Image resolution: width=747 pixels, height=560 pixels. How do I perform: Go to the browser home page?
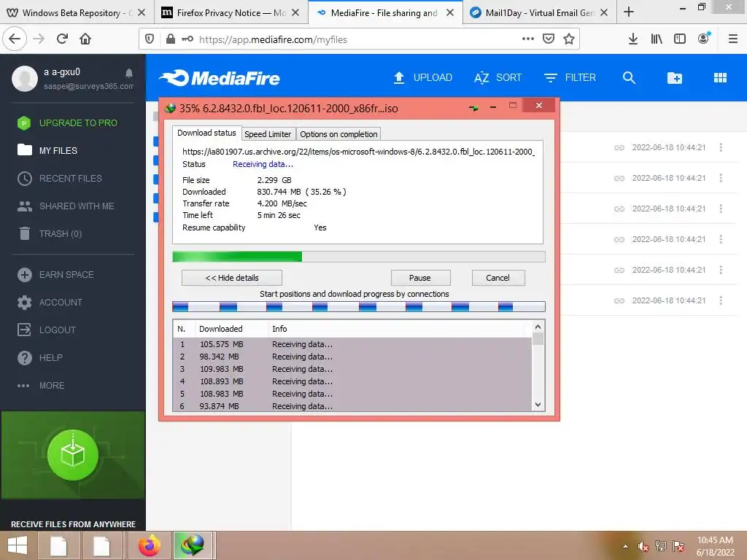tap(85, 39)
